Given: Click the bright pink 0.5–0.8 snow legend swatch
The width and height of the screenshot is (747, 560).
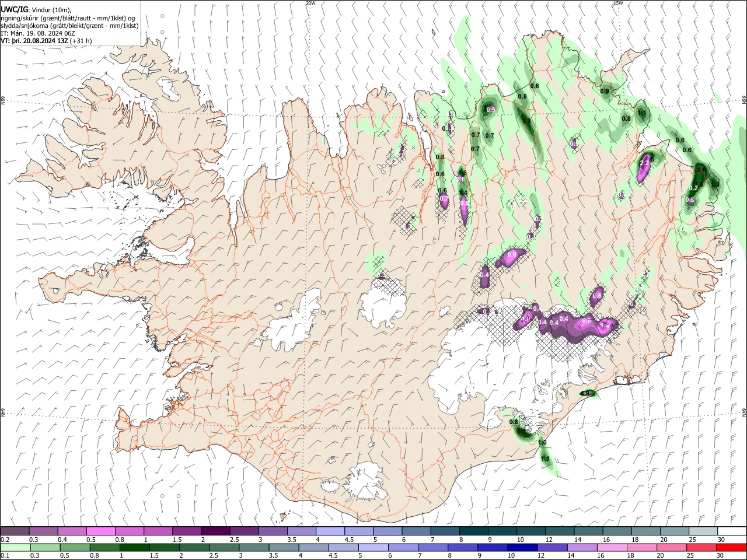Looking at the screenshot, I should click(101, 531).
